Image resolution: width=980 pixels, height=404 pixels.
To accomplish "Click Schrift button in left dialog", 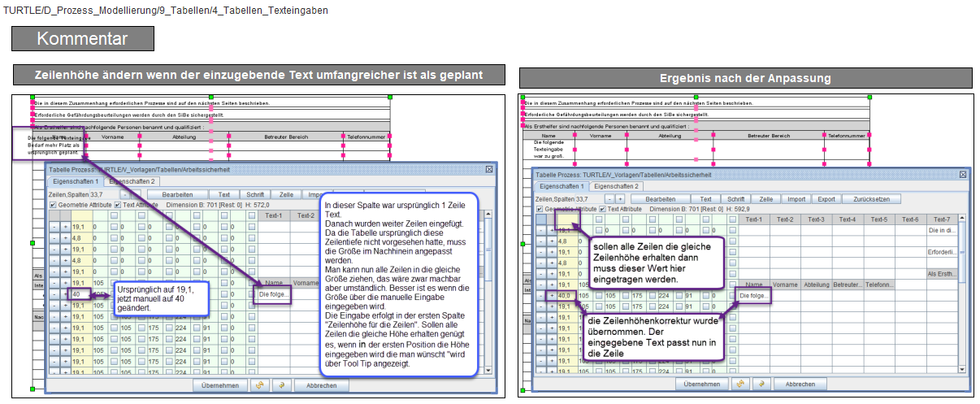I will tap(254, 194).
